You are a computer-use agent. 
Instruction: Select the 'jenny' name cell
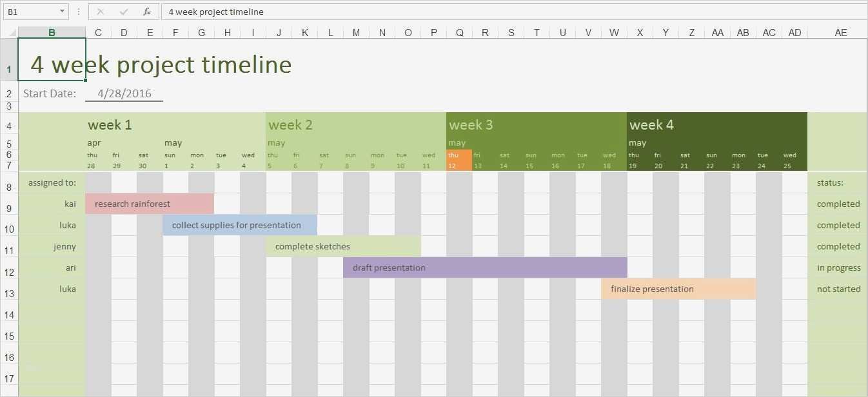(52, 246)
